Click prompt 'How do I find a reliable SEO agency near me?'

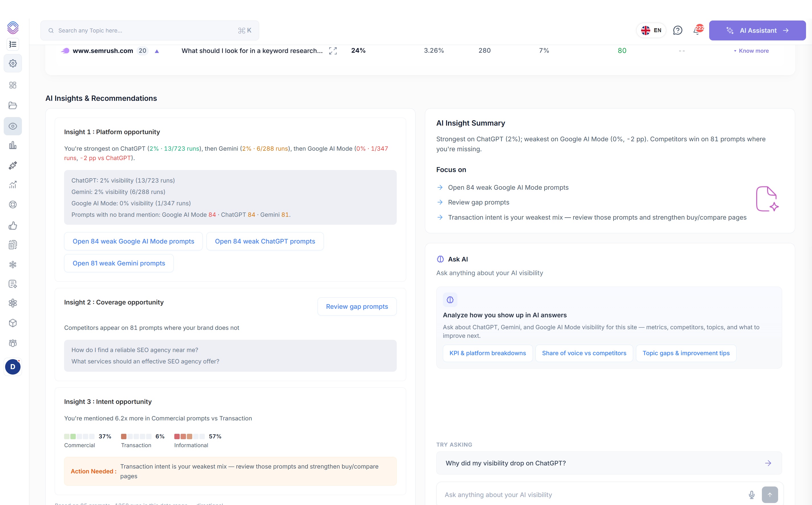[x=134, y=350]
